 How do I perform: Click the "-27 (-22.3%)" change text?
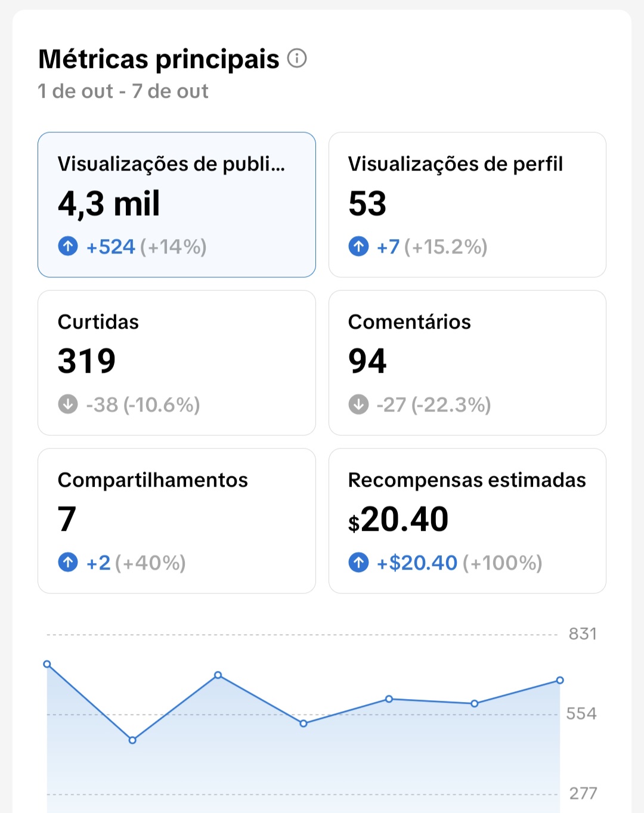(434, 404)
